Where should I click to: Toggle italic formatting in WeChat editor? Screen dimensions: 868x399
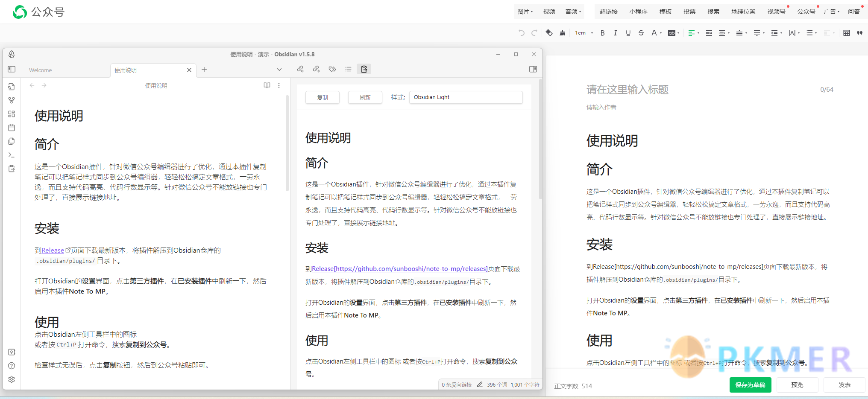(615, 33)
